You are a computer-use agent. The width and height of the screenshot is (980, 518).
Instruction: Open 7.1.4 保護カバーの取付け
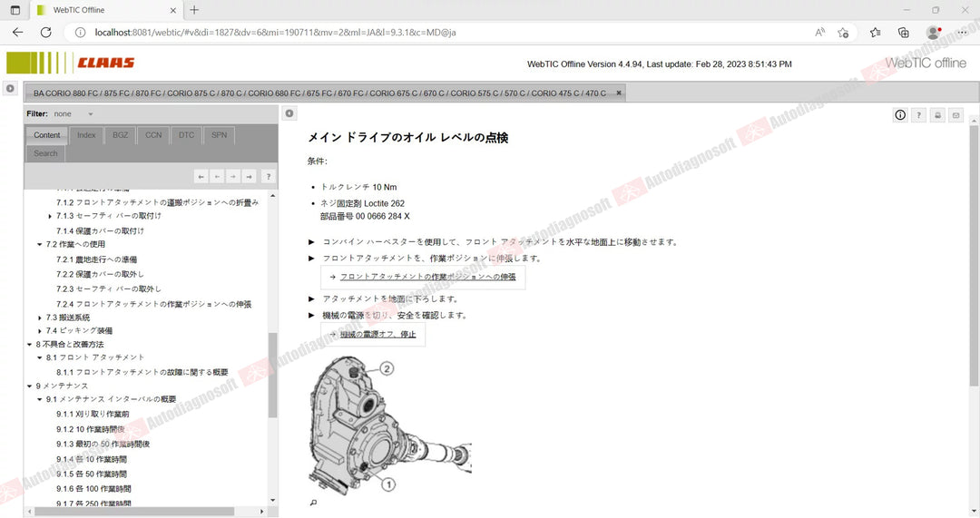pos(100,230)
